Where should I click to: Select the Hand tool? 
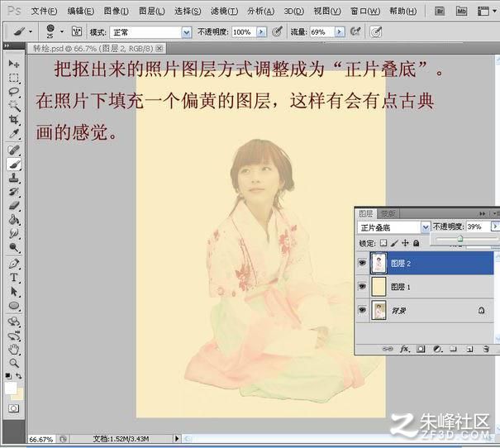[x=14, y=349]
